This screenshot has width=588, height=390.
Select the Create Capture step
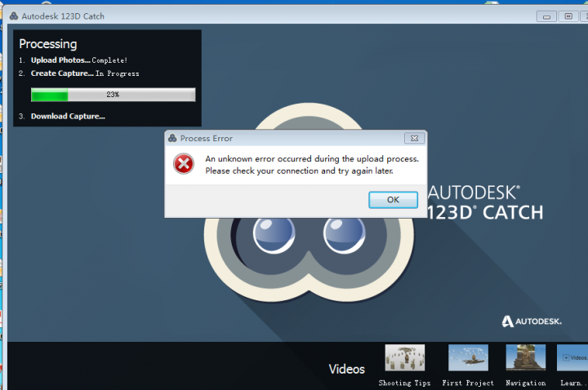click(62, 73)
